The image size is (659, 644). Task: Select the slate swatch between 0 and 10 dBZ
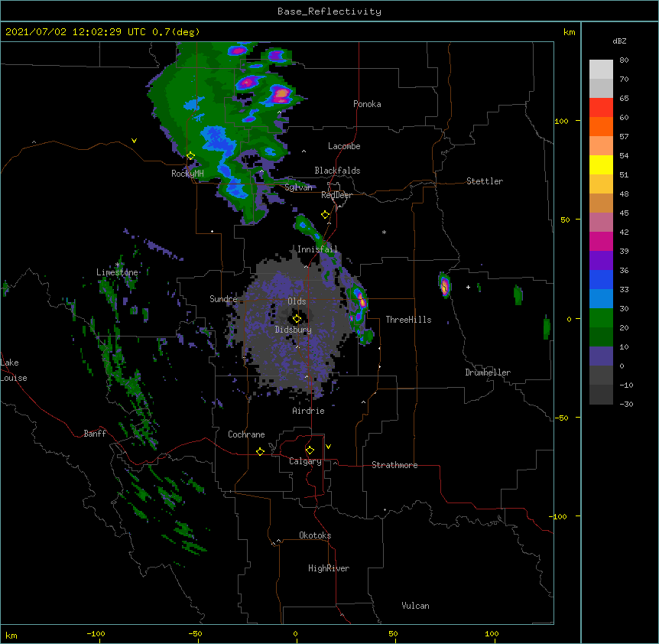point(601,356)
